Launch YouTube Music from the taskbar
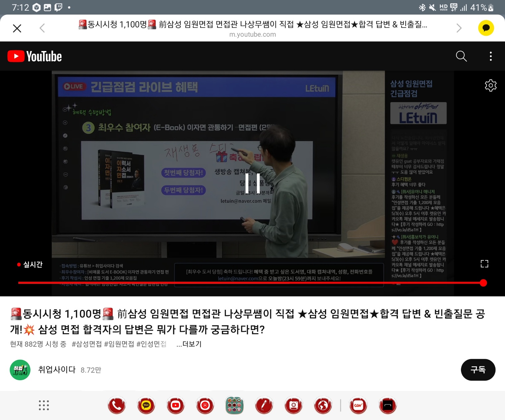The image size is (505, 420). click(x=205, y=405)
